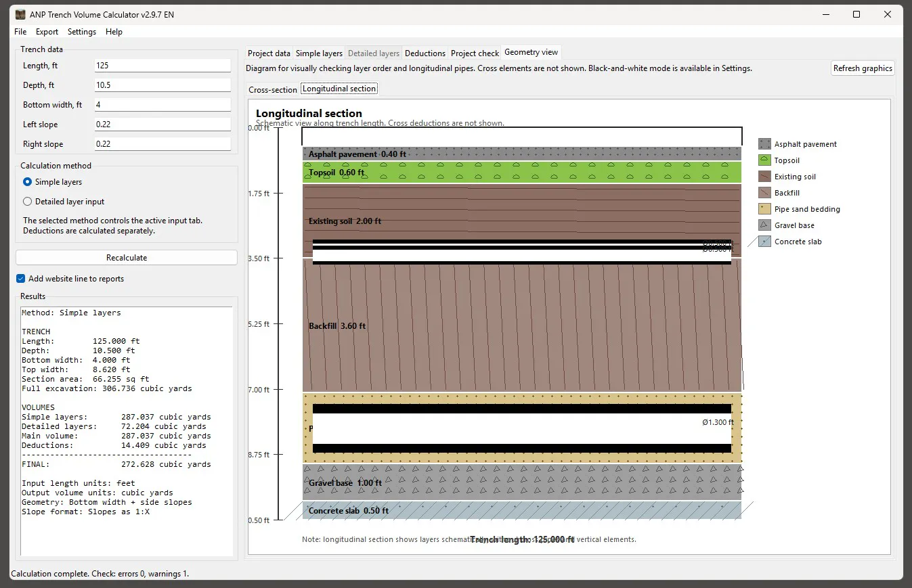Select the Geometry view tab
Image resolution: width=912 pixels, height=588 pixels.
pos(531,52)
